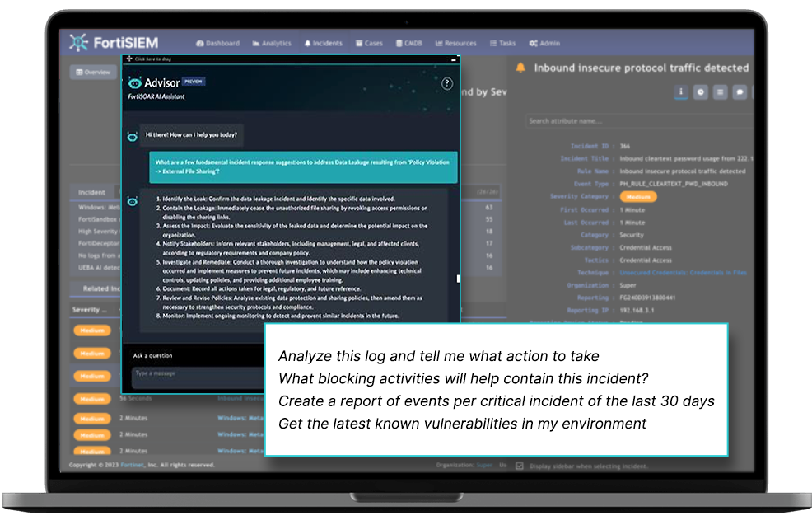
Task: Click the count 63 in incident list
Action: (489, 208)
